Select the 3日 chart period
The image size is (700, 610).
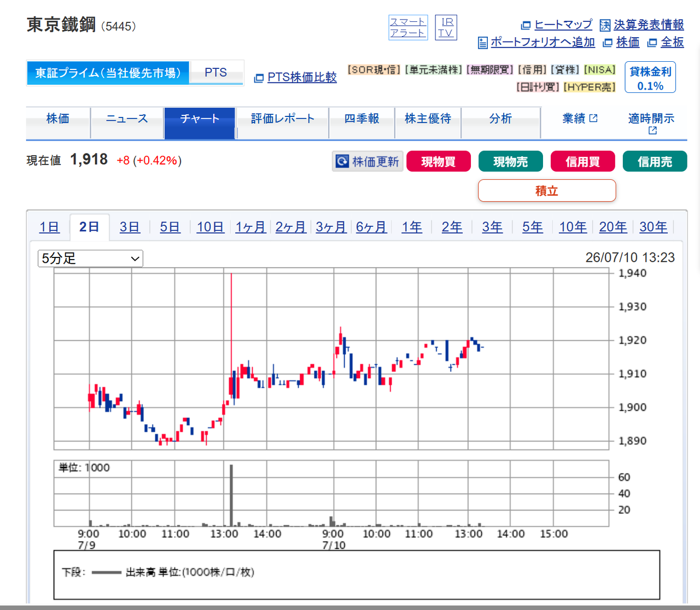click(130, 227)
